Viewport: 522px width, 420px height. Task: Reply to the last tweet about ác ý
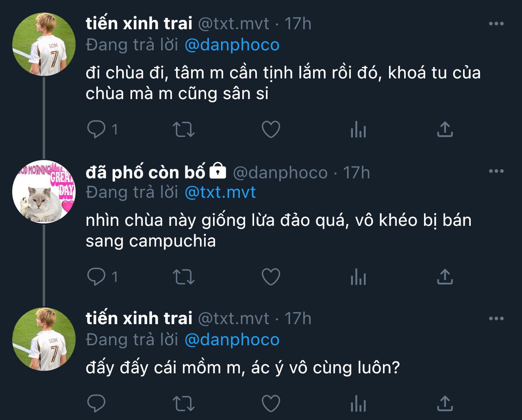97,404
